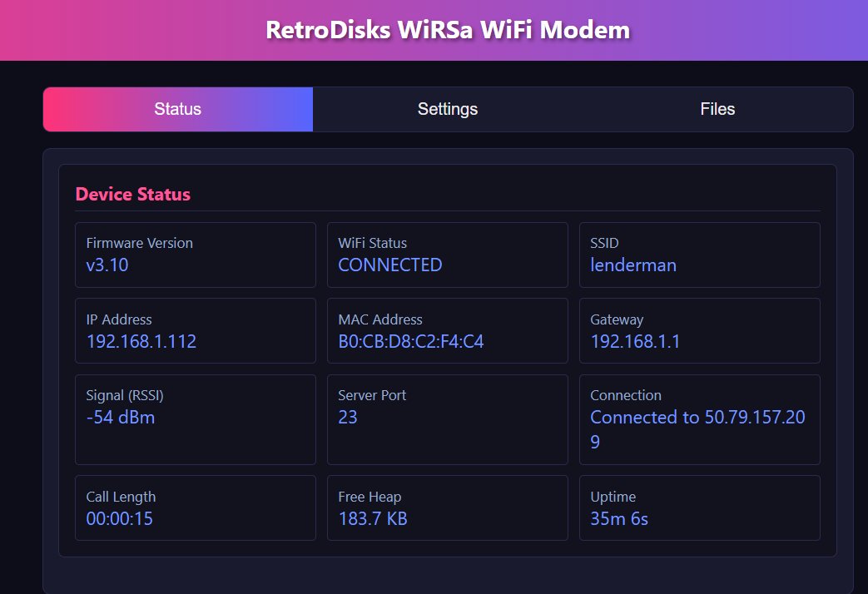Click the Server Port label
This screenshot has width=868, height=594.
point(372,395)
